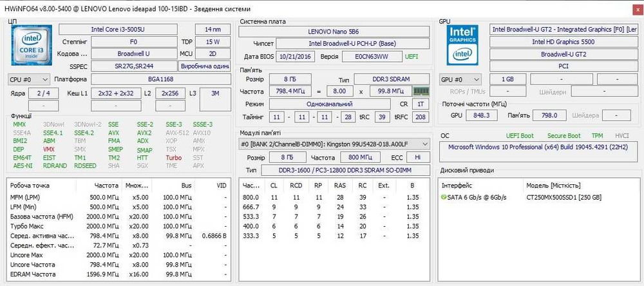The width and height of the screenshot is (644, 286).
Task: Click the Intel Graphics logo
Action: [x=462, y=45]
